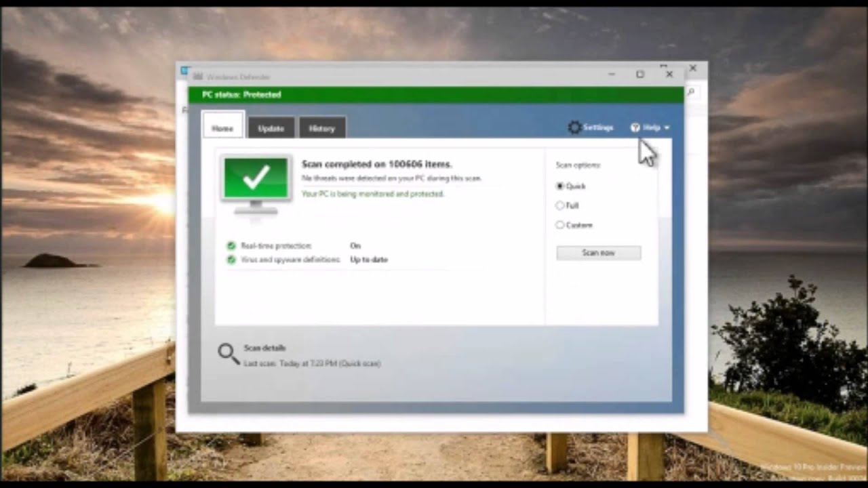This screenshot has width=868, height=488.
Task: Click the Scan details magnifier icon
Action: 229,354
